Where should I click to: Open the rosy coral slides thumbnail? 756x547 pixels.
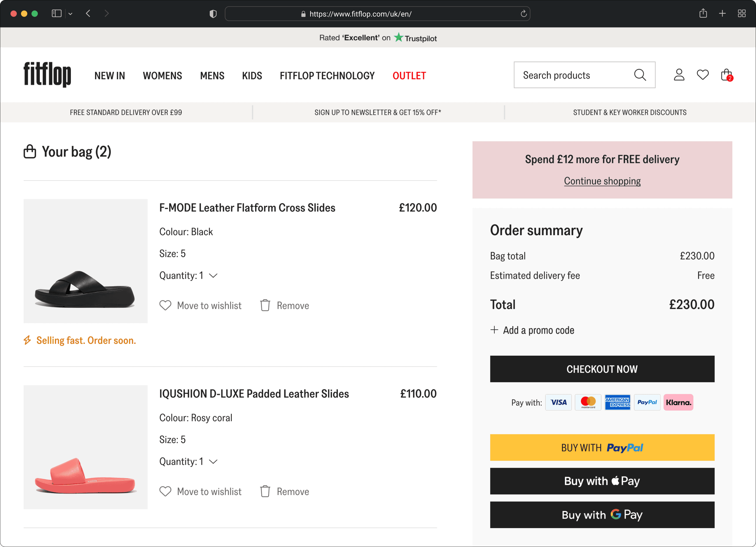tap(85, 447)
